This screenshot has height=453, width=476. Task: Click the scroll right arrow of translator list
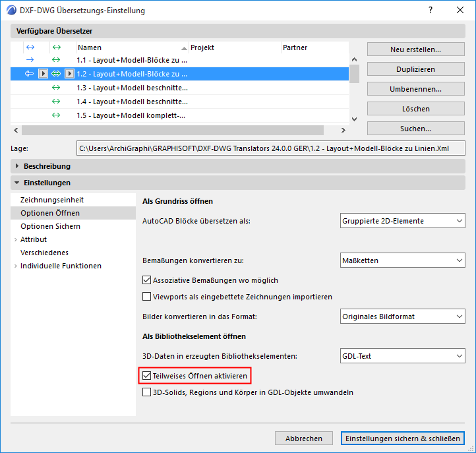(343, 131)
